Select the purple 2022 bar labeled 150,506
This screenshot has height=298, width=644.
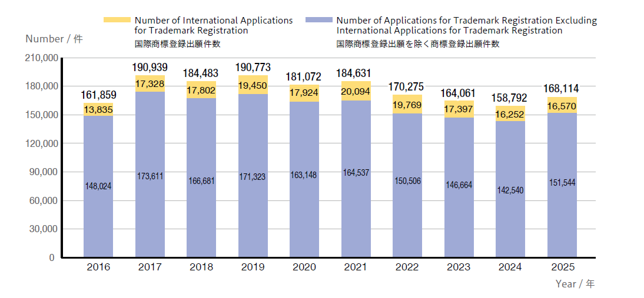[407, 181]
